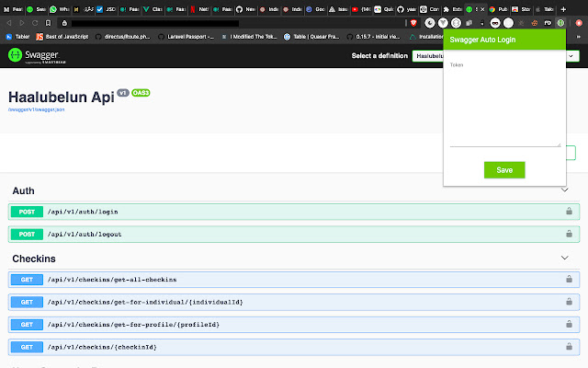Screen dimensions: 588x368
Task: Click the browser back arrow
Action: (x=8, y=23)
